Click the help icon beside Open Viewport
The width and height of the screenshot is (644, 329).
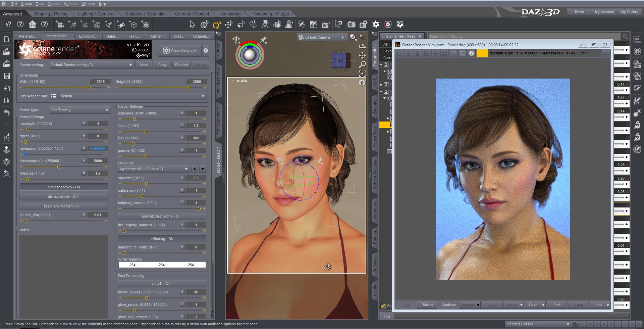(x=206, y=51)
